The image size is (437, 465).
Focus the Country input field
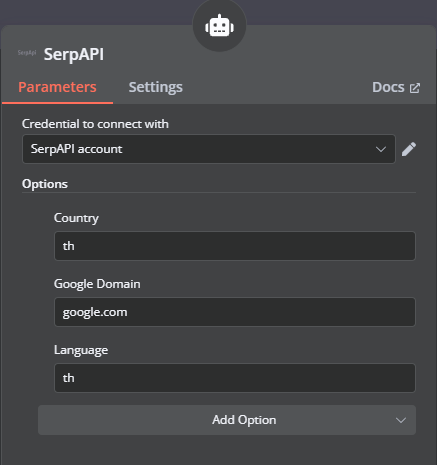tap(235, 246)
